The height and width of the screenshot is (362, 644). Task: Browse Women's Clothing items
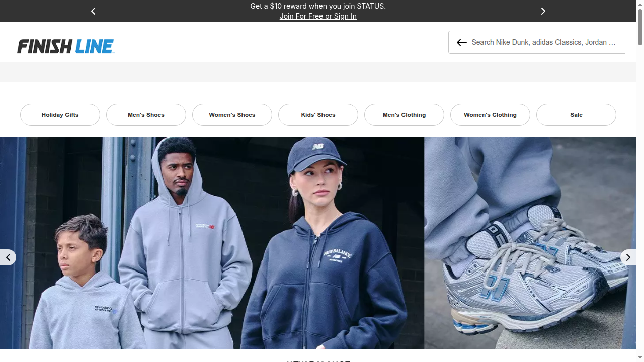(490, 115)
